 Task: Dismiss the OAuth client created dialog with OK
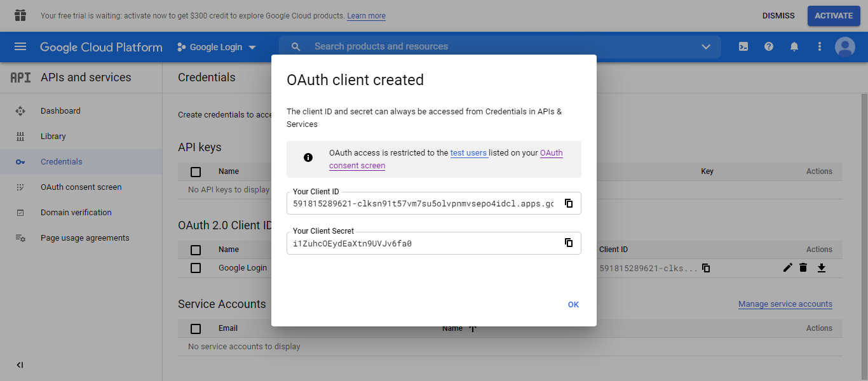pos(573,304)
